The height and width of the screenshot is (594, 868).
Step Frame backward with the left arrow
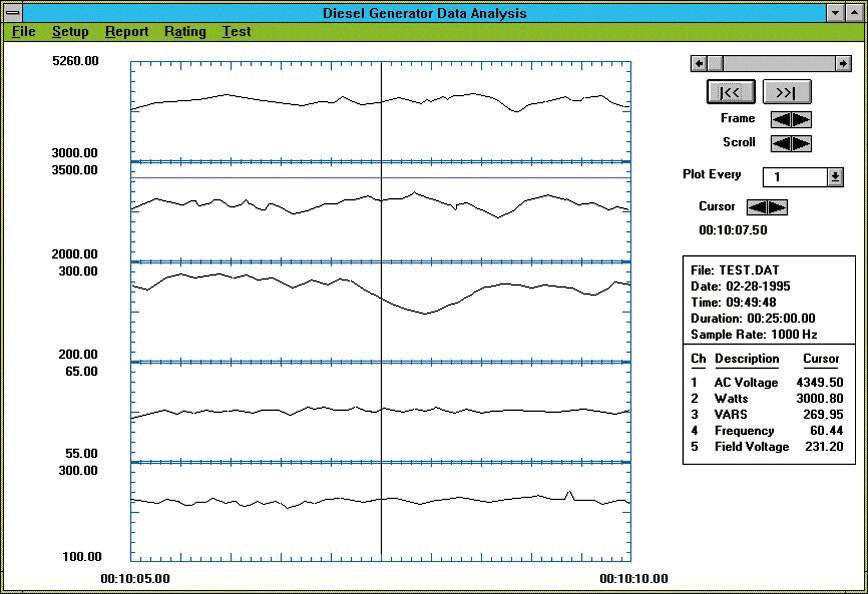pos(782,119)
